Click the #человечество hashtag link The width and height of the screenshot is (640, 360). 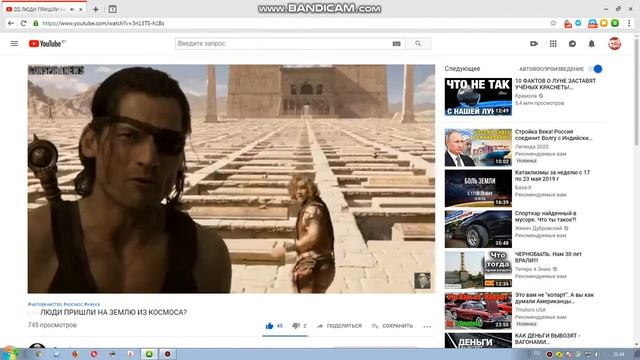click(45, 304)
